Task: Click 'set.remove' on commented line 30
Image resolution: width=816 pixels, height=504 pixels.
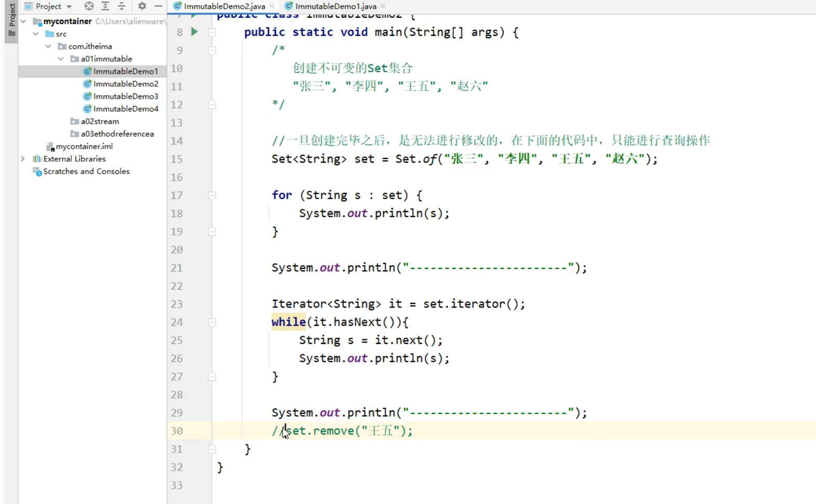Action: point(320,431)
